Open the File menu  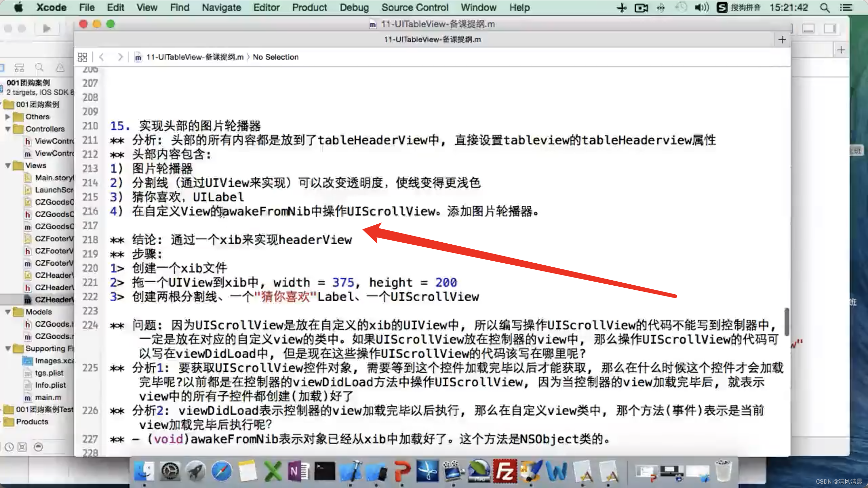[x=87, y=7]
